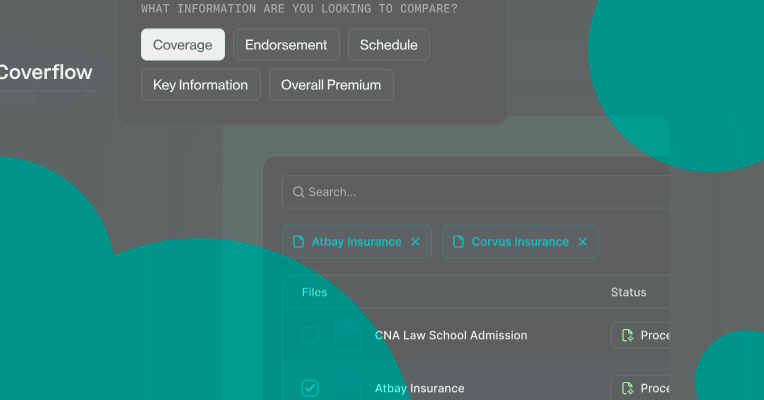
Task: Click the processing icon in CNA Law School status
Action: (x=628, y=335)
